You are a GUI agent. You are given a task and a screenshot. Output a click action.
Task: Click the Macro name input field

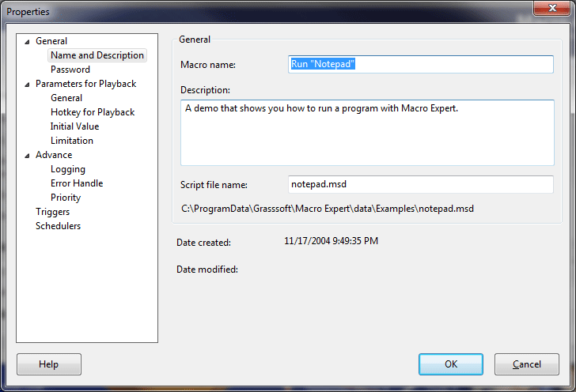point(421,64)
